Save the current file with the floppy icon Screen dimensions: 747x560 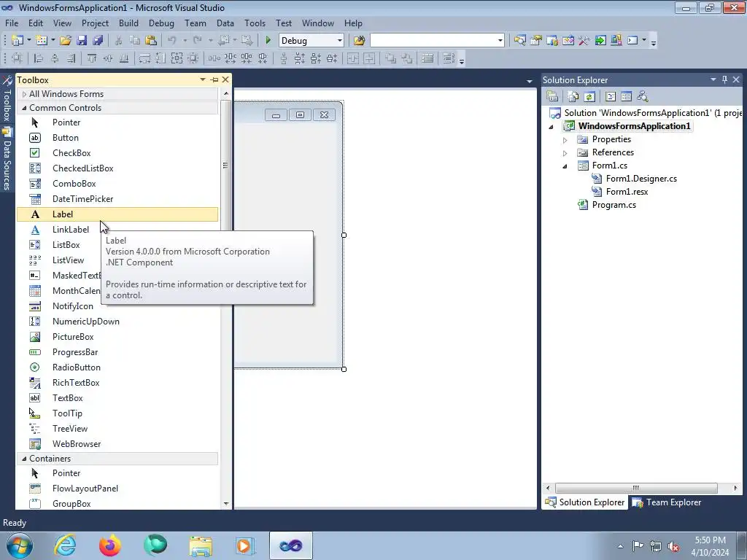pos(82,41)
